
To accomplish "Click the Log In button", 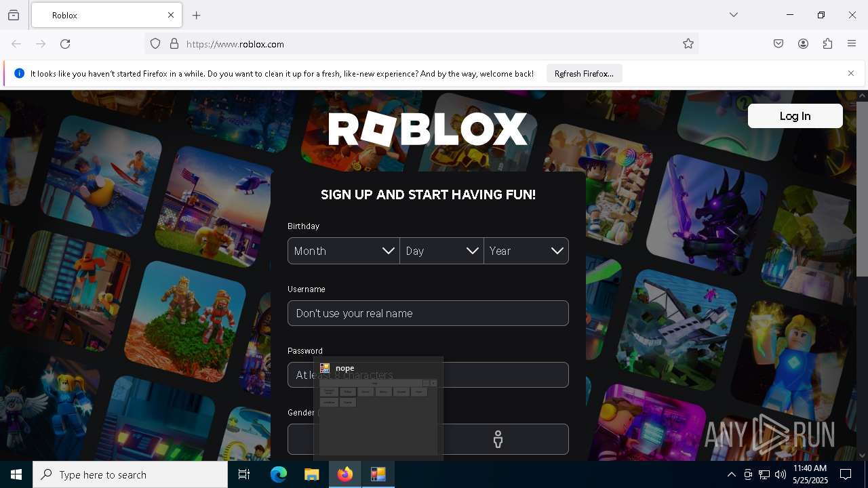I will click(x=795, y=116).
